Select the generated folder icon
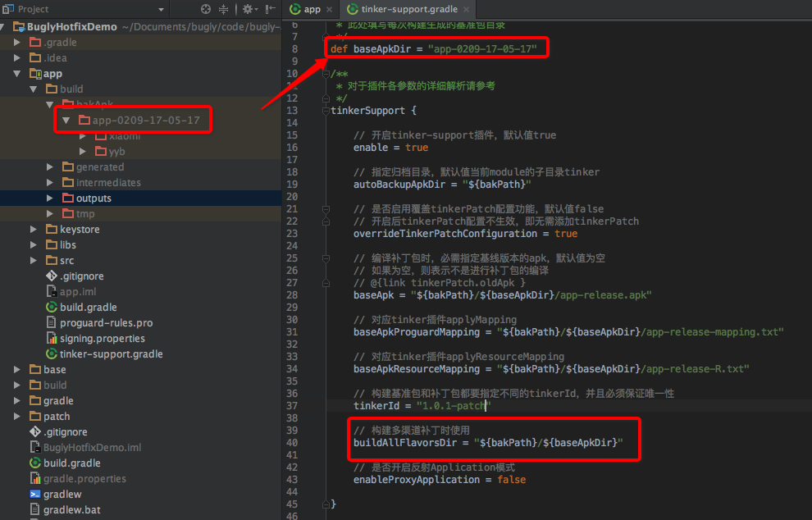The height and width of the screenshot is (520, 812). (68, 166)
